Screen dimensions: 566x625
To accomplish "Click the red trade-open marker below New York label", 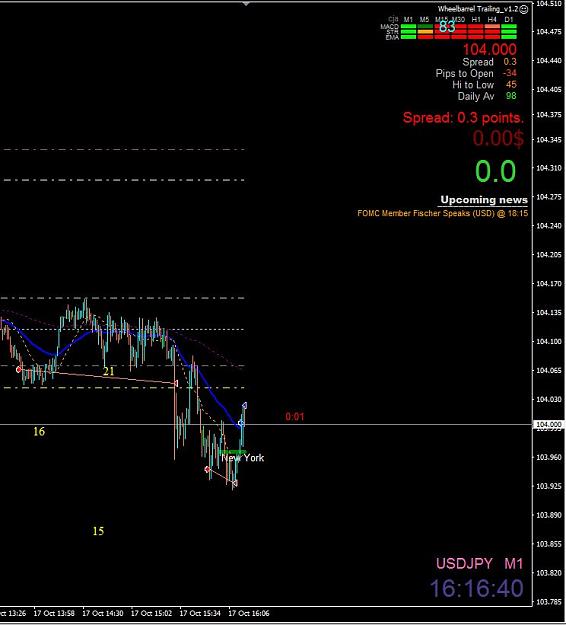I will (207, 470).
